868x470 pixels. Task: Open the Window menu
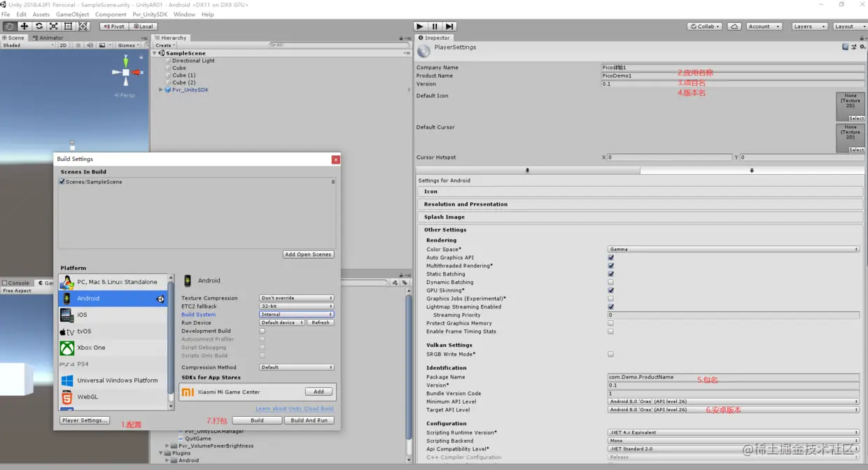[x=184, y=15]
